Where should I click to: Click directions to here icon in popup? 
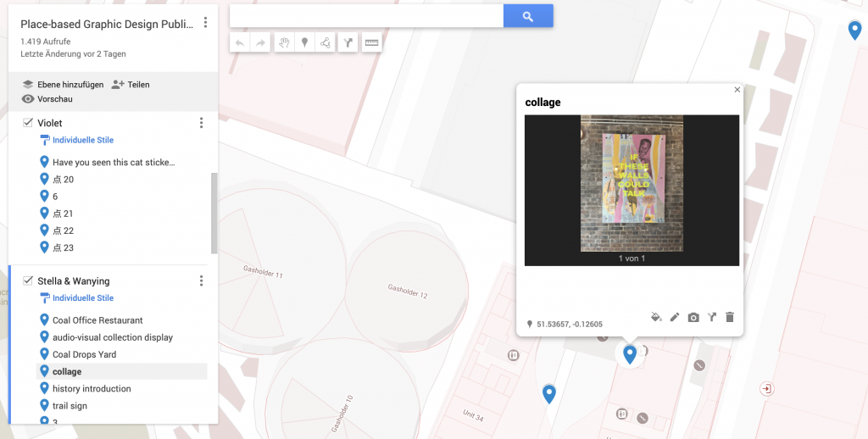click(x=712, y=317)
